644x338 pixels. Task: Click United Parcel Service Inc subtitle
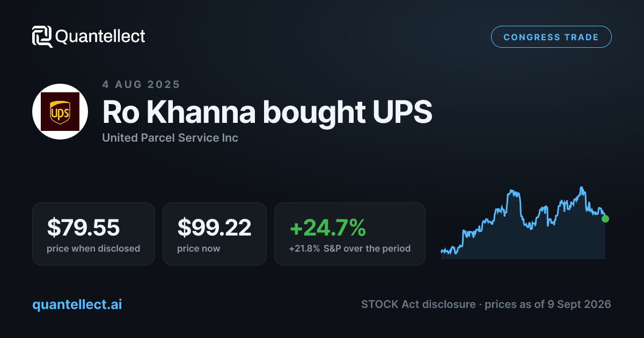click(x=170, y=138)
